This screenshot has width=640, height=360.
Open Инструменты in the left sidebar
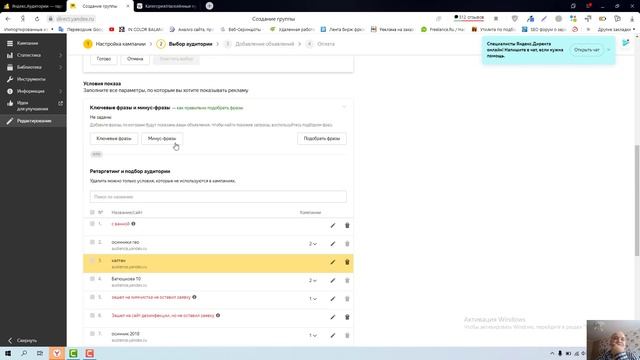pyautogui.click(x=31, y=79)
